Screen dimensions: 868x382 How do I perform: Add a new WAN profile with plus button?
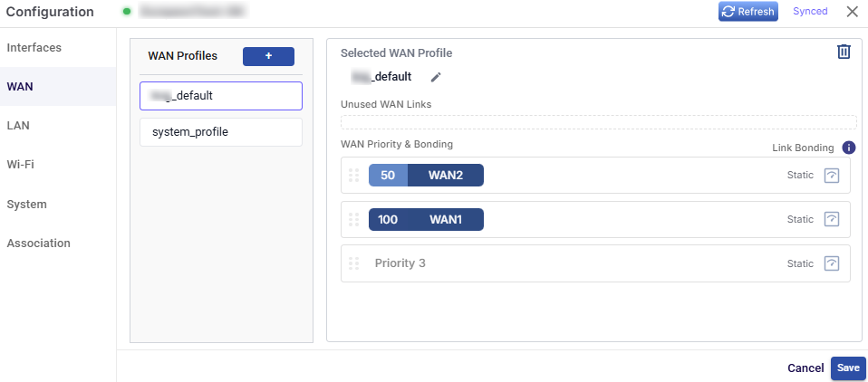pos(268,56)
